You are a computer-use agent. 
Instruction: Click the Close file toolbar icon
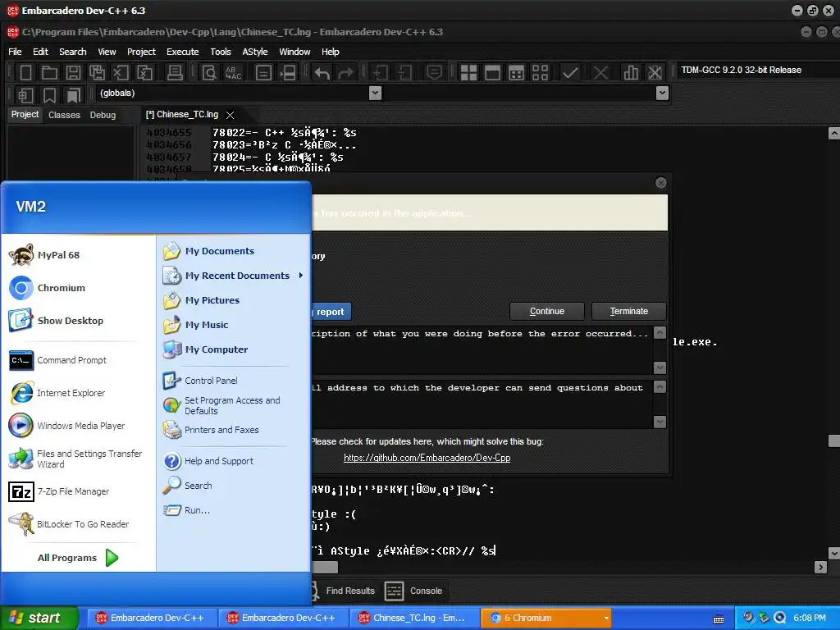pyautogui.click(x=121, y=72)
